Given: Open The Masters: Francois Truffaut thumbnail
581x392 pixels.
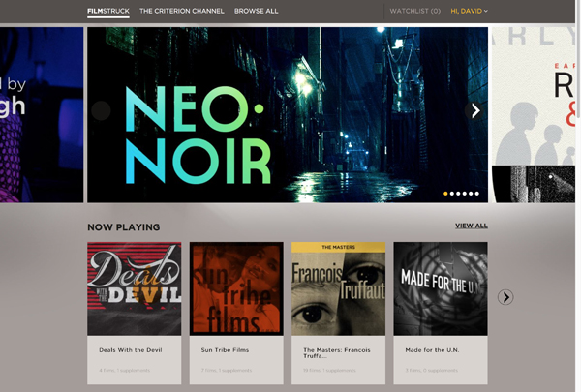Looking at the screenshot, I should 338,288.
